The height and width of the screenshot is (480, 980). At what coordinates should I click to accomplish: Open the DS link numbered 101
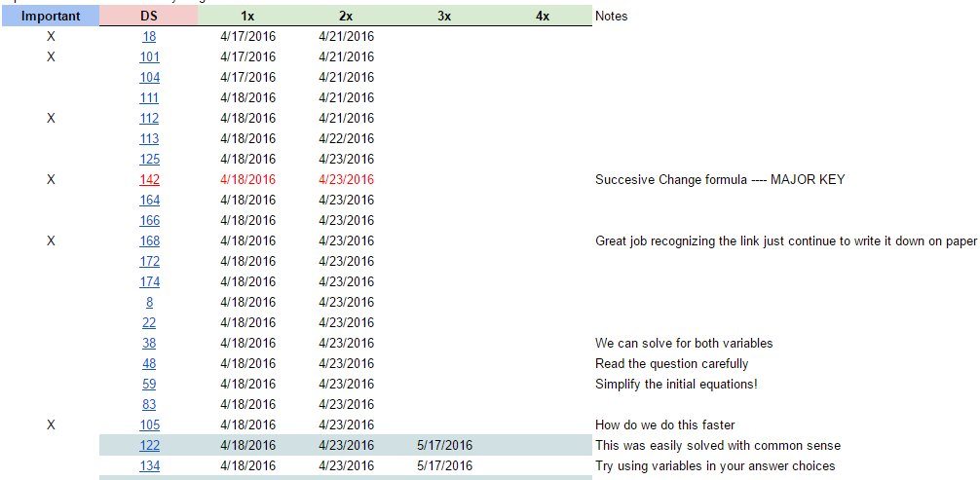coord(149,56)
